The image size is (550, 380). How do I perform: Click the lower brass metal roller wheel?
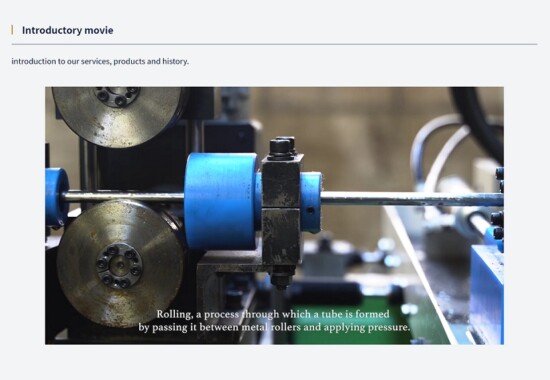(120, 264)
